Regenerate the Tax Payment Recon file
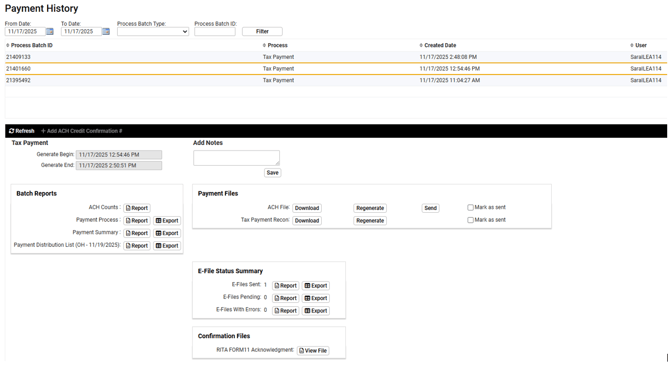Screen dimensions: 670x365 coord(370,221)
